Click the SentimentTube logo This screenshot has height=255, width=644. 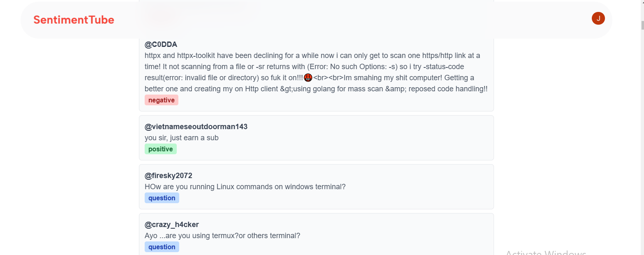74,20
